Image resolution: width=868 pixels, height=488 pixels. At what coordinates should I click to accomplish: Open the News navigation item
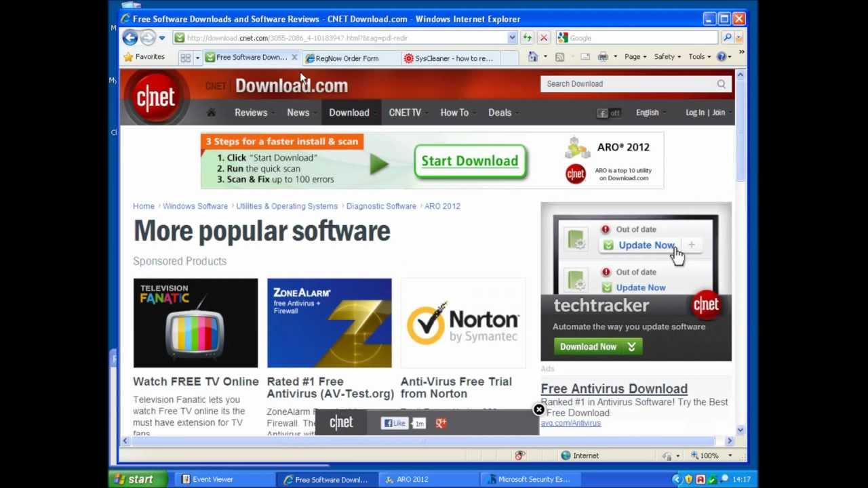click(298, 113)
